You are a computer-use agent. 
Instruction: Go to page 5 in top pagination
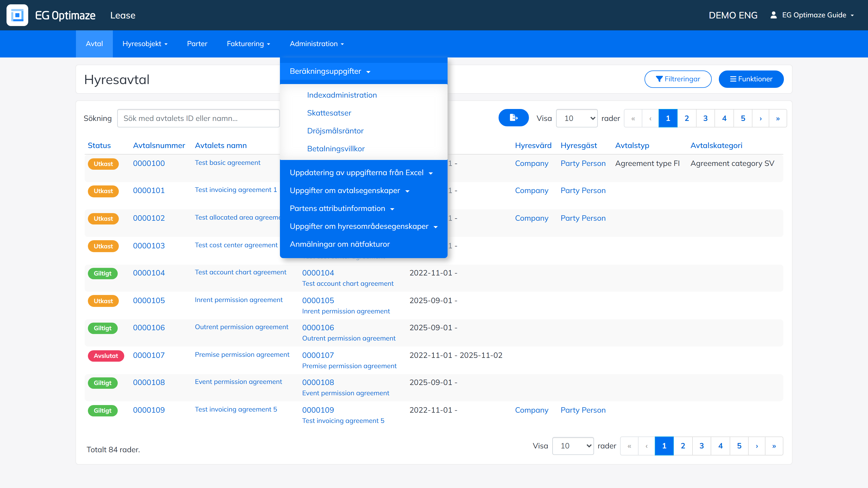tap(743, 118)
